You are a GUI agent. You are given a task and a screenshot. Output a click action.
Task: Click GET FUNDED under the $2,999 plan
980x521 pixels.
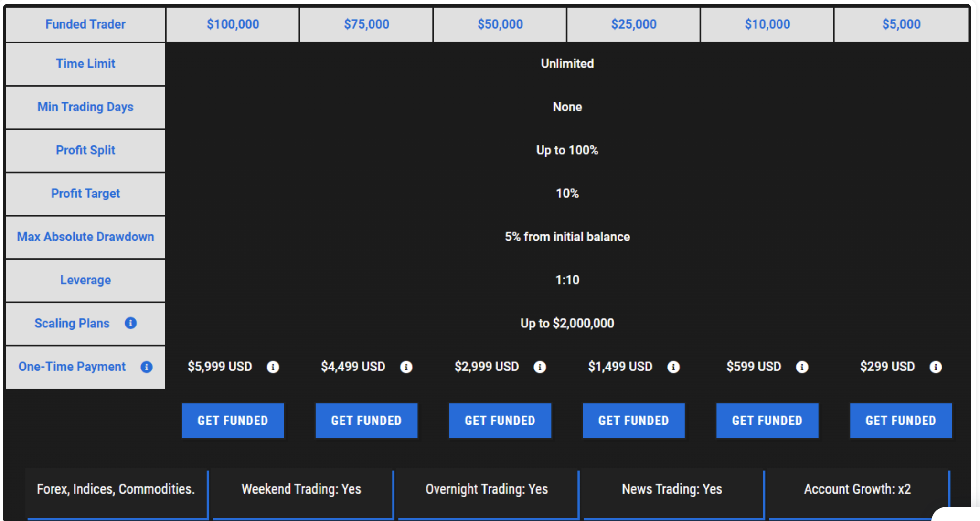pos(500,421)
